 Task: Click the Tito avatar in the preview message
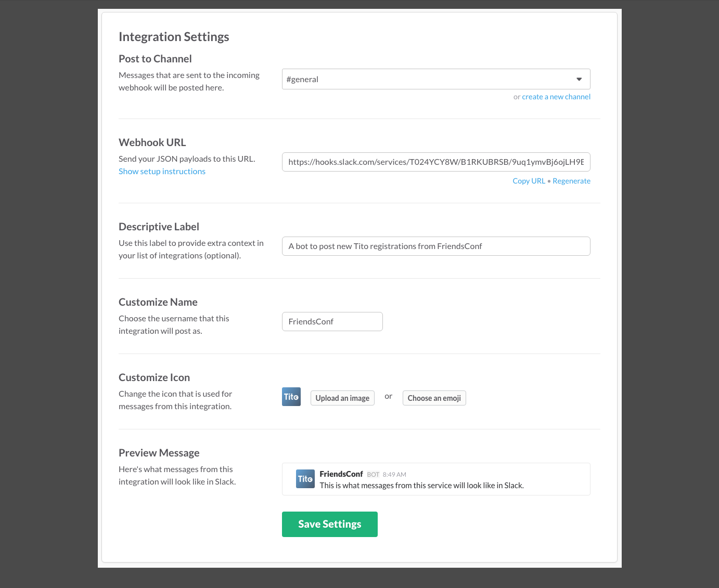[305, 479]
